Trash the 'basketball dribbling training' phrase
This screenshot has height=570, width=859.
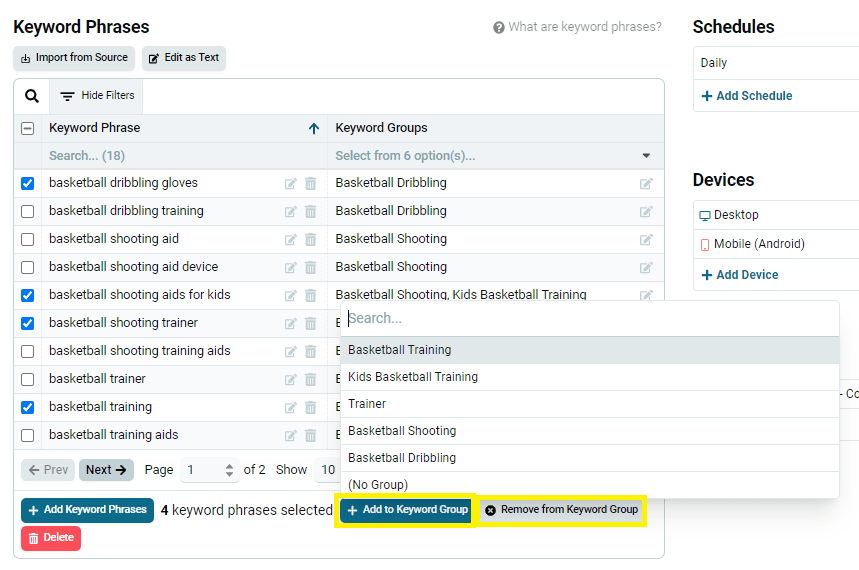click(311, 212)
